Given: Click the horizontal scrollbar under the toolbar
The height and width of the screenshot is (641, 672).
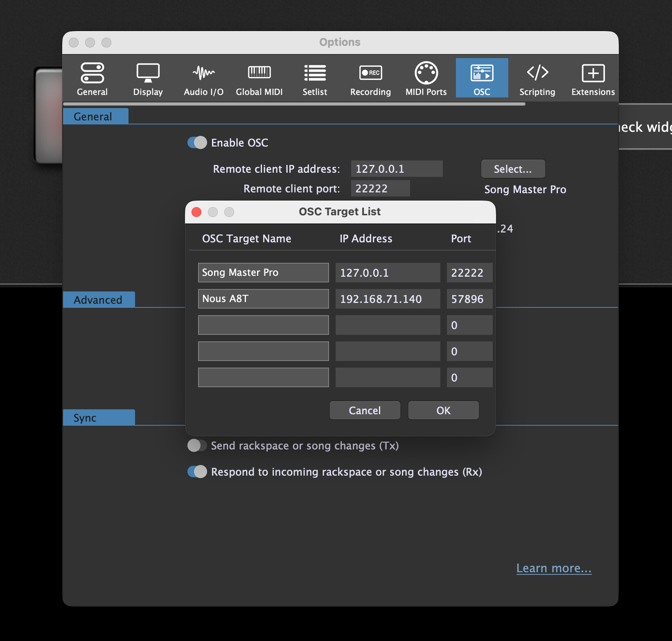Looking at the screenshot, I should click(294, 104).
